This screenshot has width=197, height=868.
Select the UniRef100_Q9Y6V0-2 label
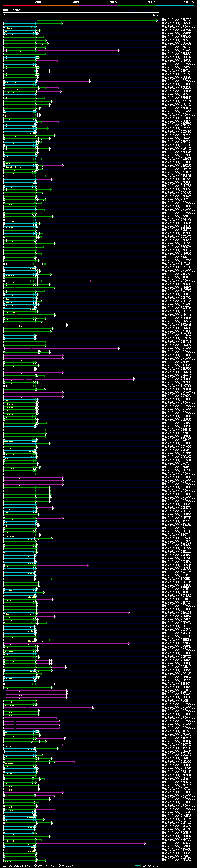tap(179, 392)
